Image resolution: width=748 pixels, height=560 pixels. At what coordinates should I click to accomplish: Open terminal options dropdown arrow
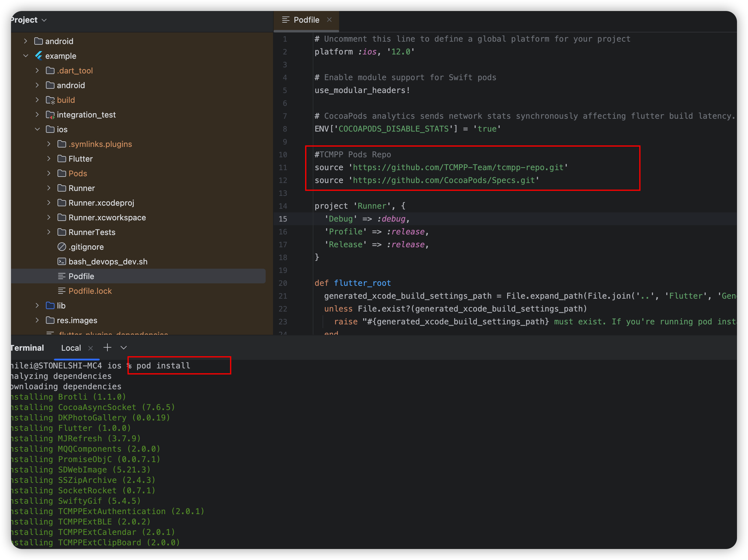tap(124, 348)
